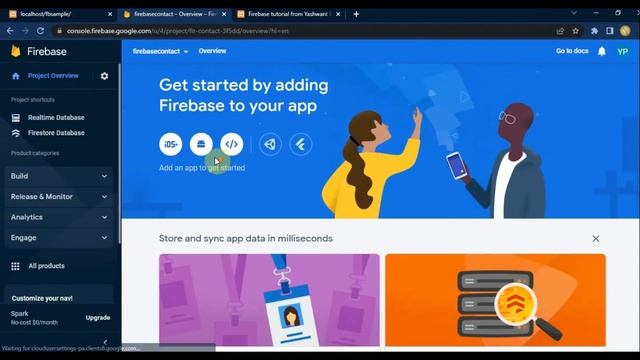Viewport: 640px width, 360px height.
Task: Select Overview in the top bar
Action: pos(212,51)
